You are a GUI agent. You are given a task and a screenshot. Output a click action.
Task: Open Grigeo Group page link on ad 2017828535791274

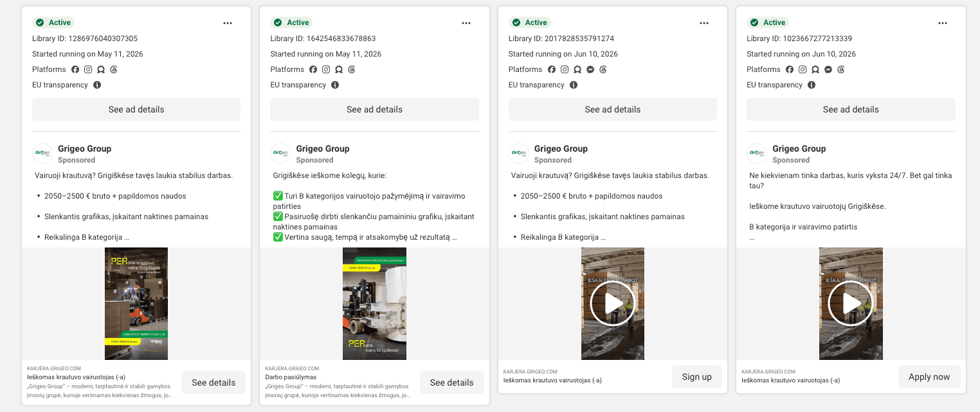pos(561,148)
